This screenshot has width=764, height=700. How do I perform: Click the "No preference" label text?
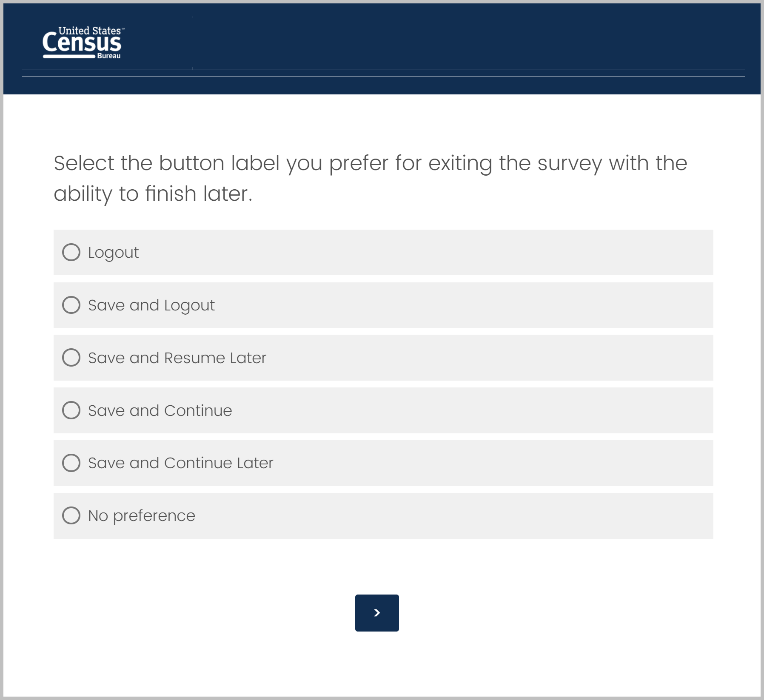coord(142,516)
